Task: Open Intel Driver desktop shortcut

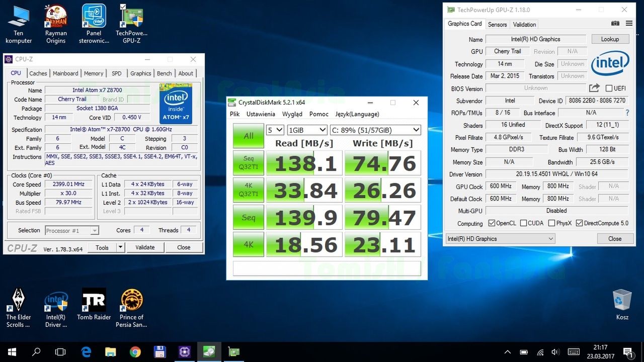Action: pos(56,308)
